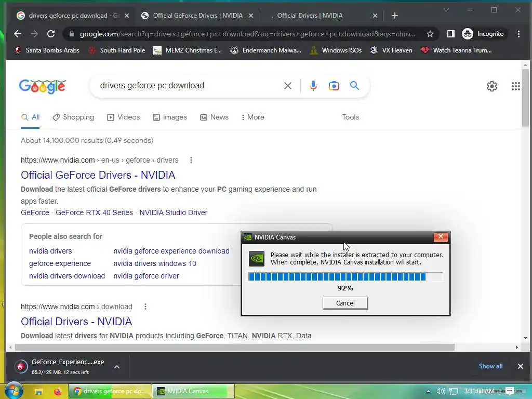Cancel the NVIDIA Canvas extraction
Screen dimensions: 532x399
pyautogui.click(x=345, y=303)
